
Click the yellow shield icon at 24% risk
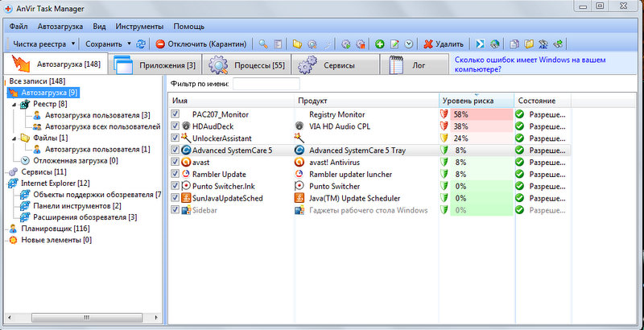tap(444, 138)
